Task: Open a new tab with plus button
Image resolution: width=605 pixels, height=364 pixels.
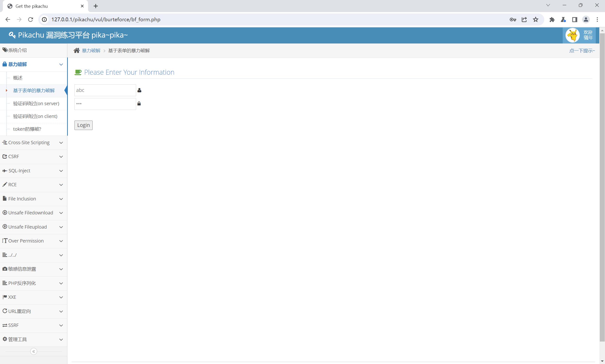Action: tap(96, 6)
